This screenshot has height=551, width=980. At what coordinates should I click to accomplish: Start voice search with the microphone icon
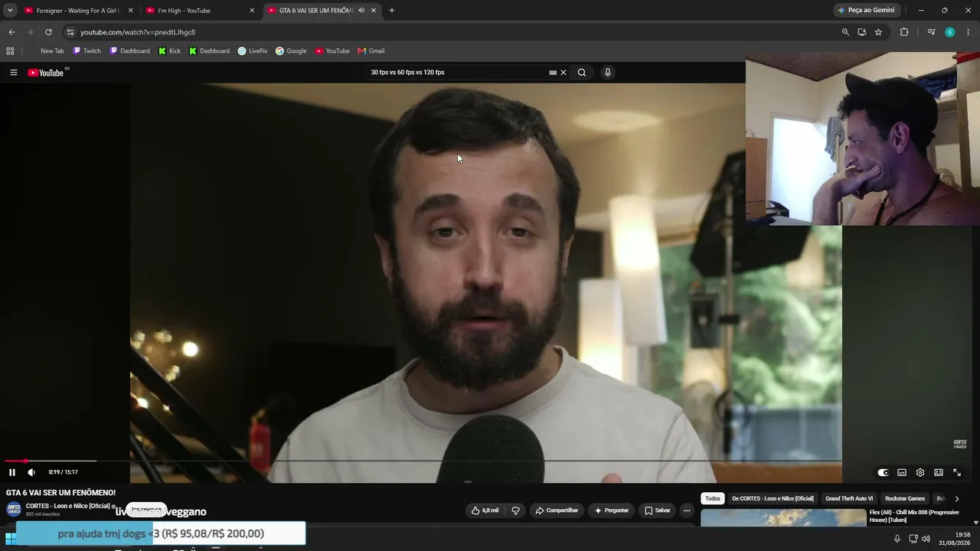coord(608,73)
